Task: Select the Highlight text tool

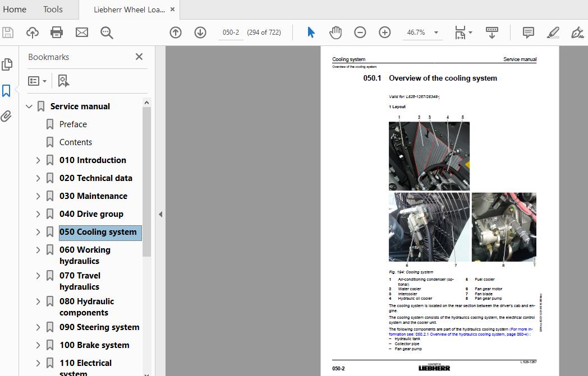Action: [552, 32]
